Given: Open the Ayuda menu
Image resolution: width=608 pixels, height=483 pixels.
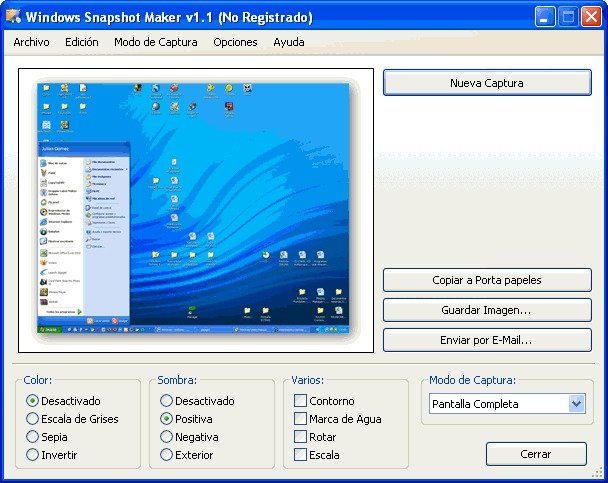Looking at the screenshot, I should click(x=288, y=42).
